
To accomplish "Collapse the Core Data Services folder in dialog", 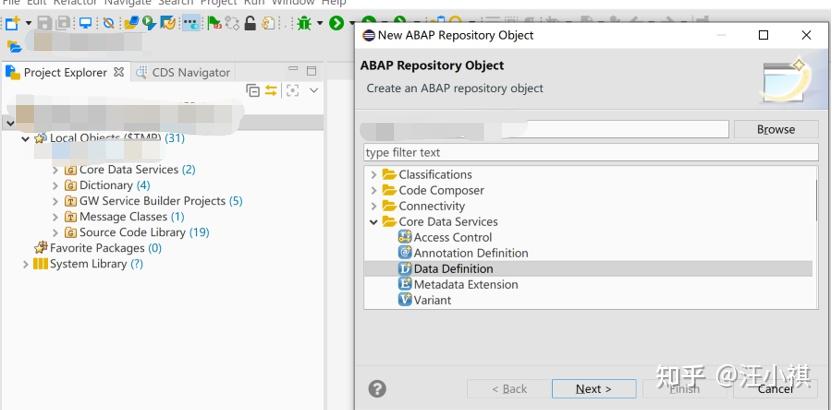I will pos(374,222).
